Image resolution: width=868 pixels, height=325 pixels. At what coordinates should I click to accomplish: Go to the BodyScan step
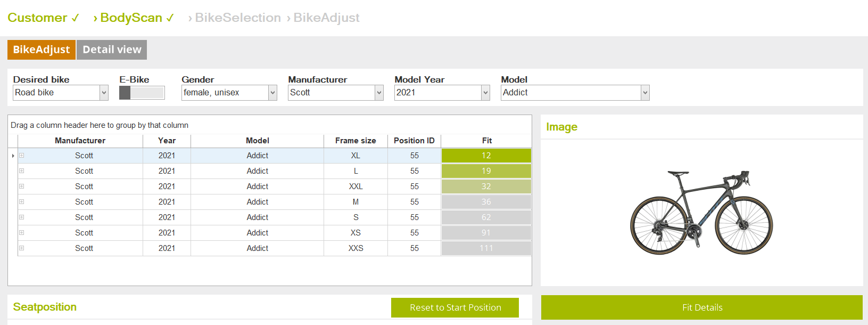[134, 18]
